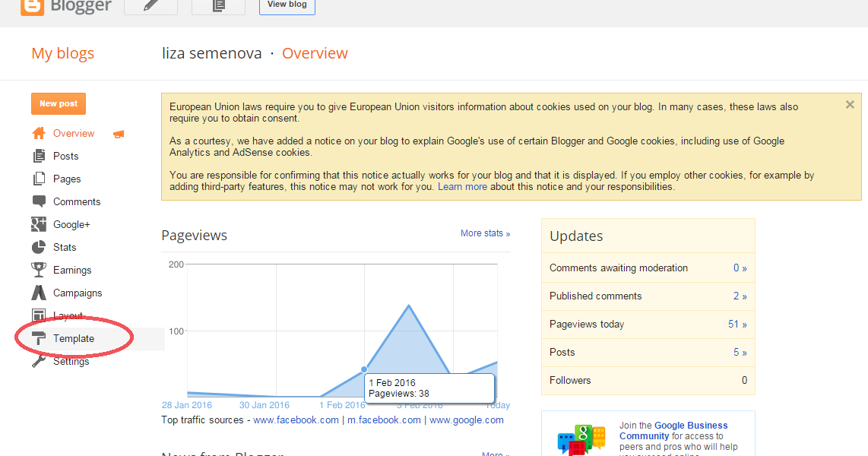
Task: Open Stats from the sidebar
Action: [65, 247]
